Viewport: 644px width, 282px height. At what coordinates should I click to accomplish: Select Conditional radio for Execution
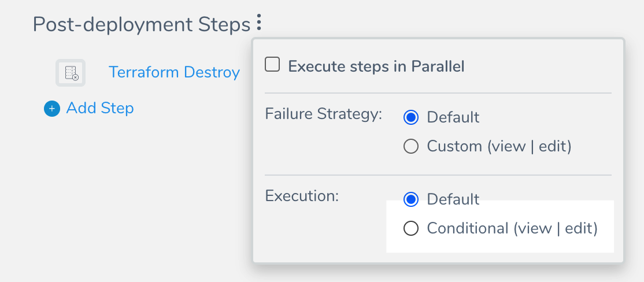point(411,228)
